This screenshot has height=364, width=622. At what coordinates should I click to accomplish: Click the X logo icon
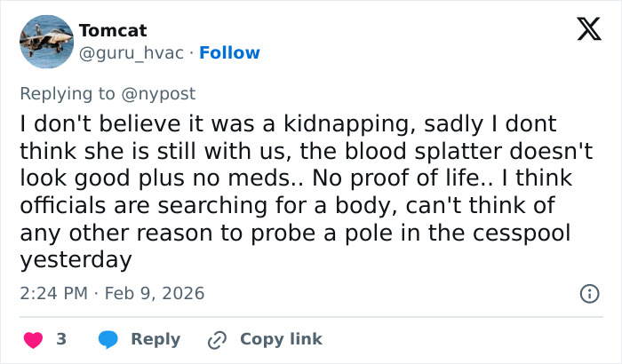coord(583,31)
